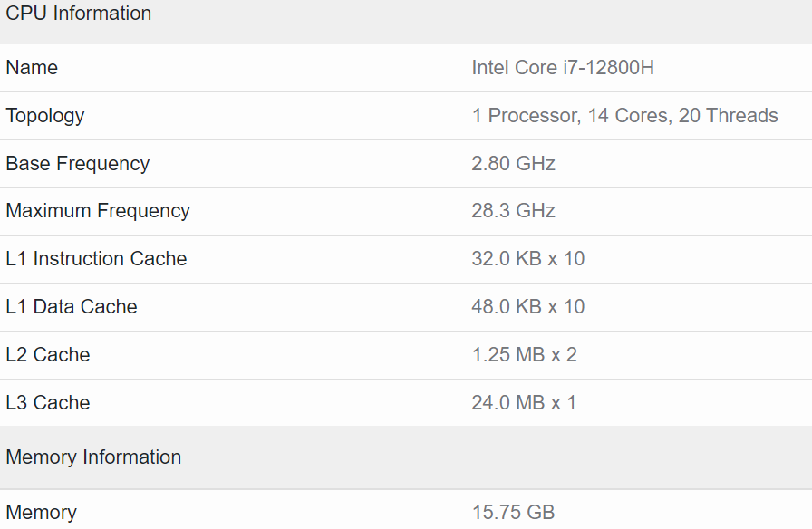This screenshot has height=529, width=812.
Task: Select the 2.80 GHz value
Action: pos(513,164)
